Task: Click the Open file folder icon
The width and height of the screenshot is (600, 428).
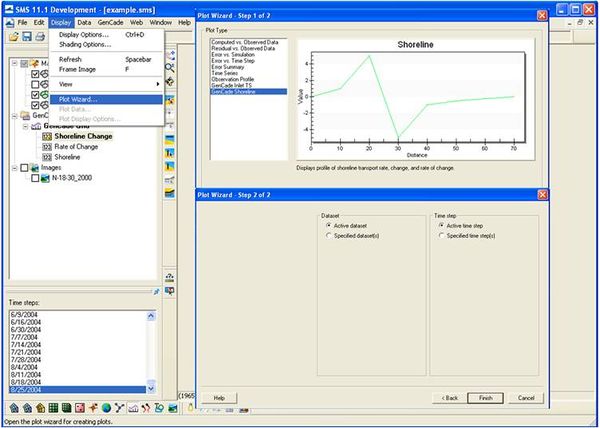Action: point(14,37)
